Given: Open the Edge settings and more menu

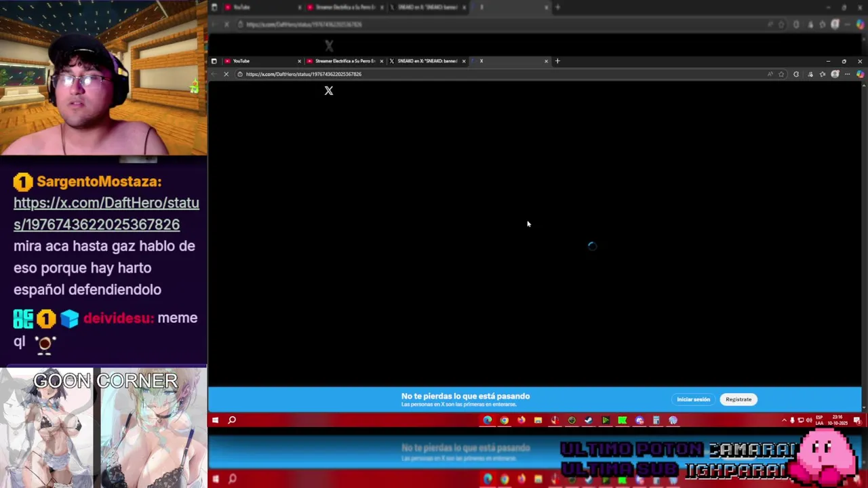Looking at the screenshot, I should pos(847,74).
